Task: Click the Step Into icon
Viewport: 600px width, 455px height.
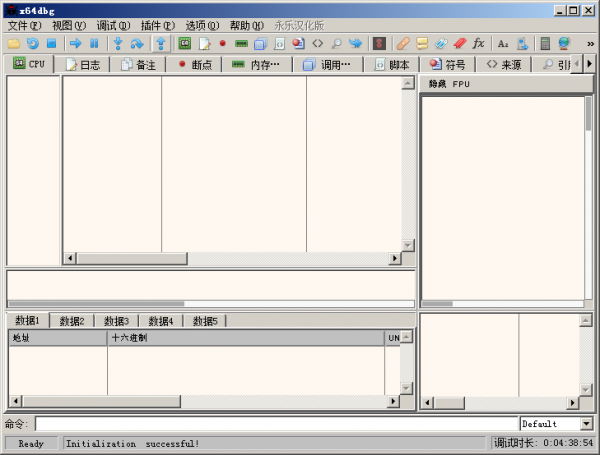Action: (118, 43)
